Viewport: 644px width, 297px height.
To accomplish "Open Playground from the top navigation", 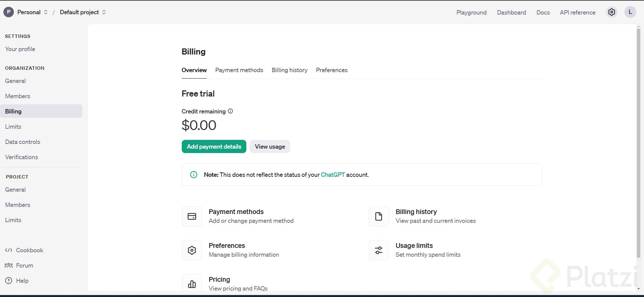I will 471,13.
